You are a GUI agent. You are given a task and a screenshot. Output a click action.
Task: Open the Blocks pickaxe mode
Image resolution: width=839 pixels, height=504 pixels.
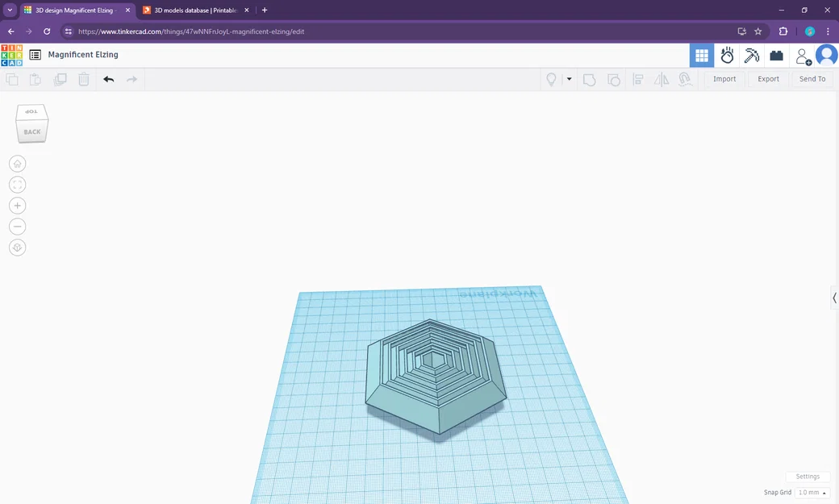tap(751, 55)
